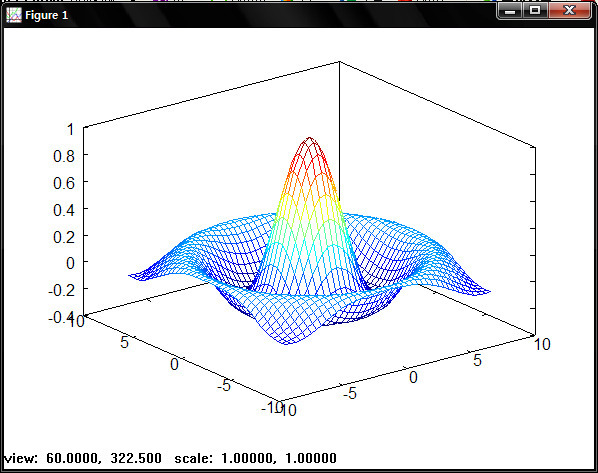598x473 pixels.
Task: Minimize the Figure 1 window
Action: tap(510, 10)
